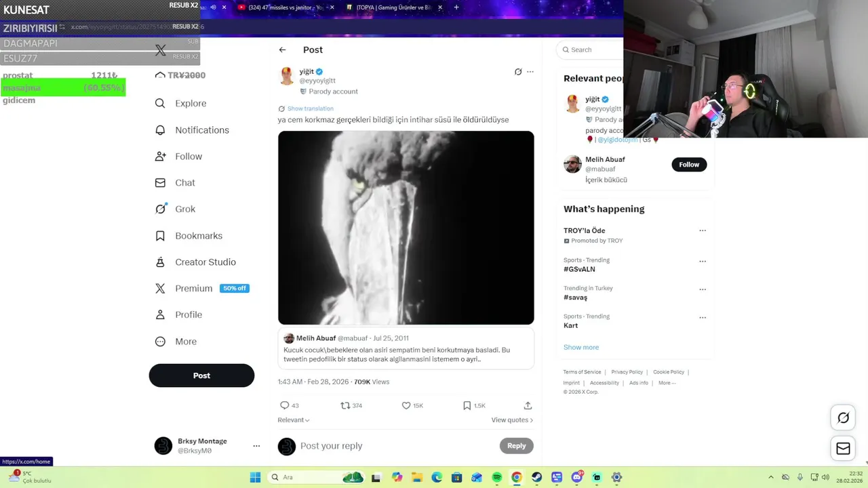Open floating messages envelope button

pos(843,448)
